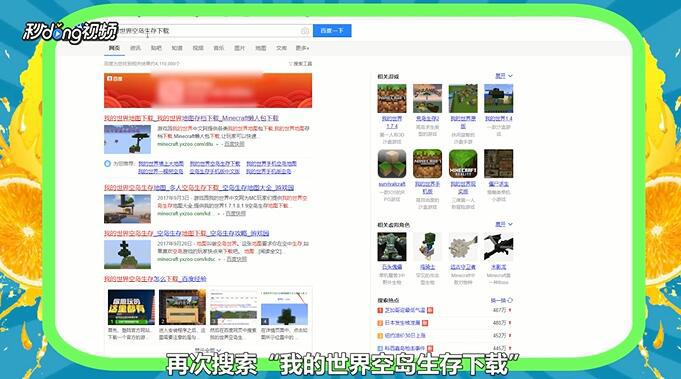681x379 pixels.
Task: Open 百度快照 link of the second result
Action: tap(236, 213)
